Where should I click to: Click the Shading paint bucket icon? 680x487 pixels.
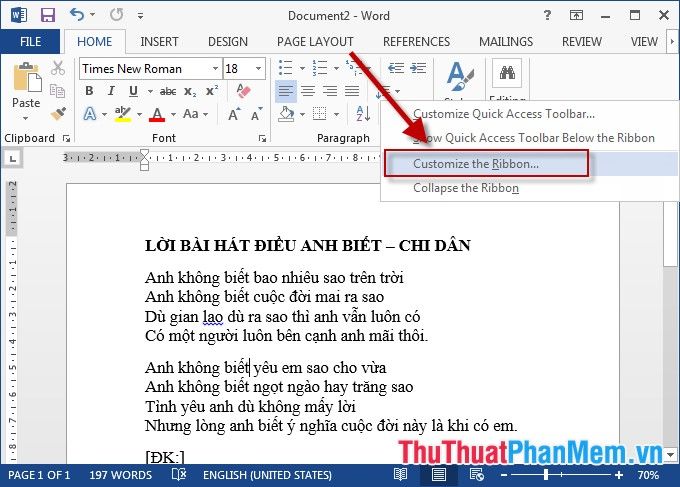286,114
